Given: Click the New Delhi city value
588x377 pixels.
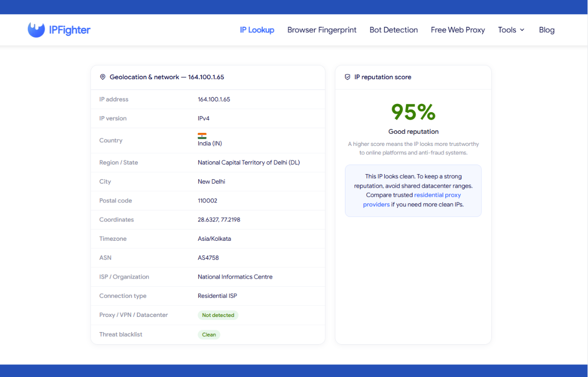Looking at the screenshot, I should (x=211, y=182).
